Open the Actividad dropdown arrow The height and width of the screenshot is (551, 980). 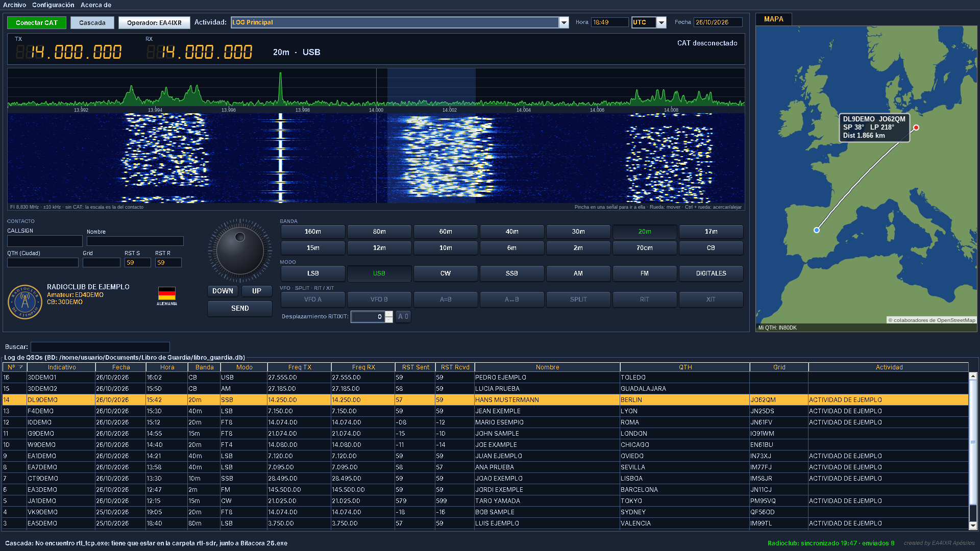tap(564, 22)
